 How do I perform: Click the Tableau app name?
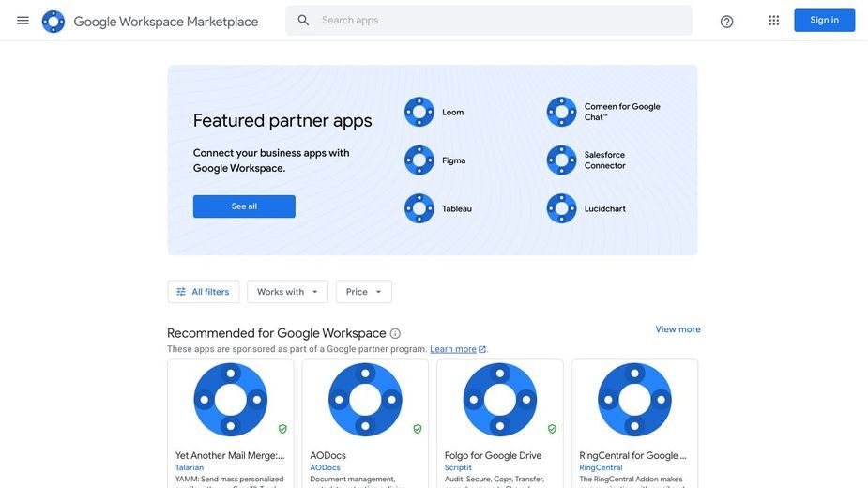pyautogui.click(x=457, y=209)
